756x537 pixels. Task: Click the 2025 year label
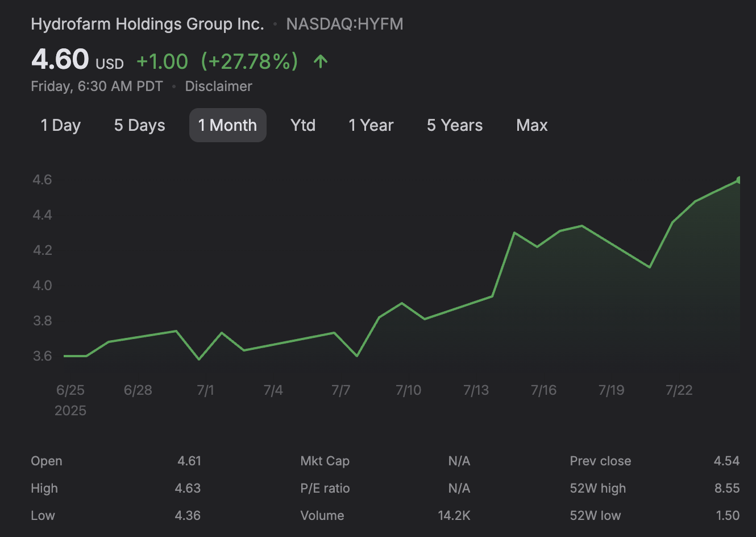pyautogui.click(x=70, y=411)
